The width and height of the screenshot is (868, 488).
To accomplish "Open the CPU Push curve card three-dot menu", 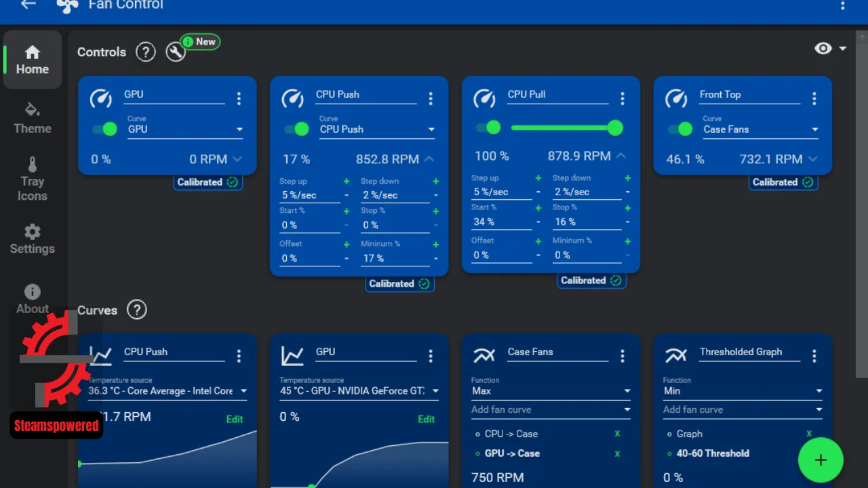I will (x=239, y=356).
